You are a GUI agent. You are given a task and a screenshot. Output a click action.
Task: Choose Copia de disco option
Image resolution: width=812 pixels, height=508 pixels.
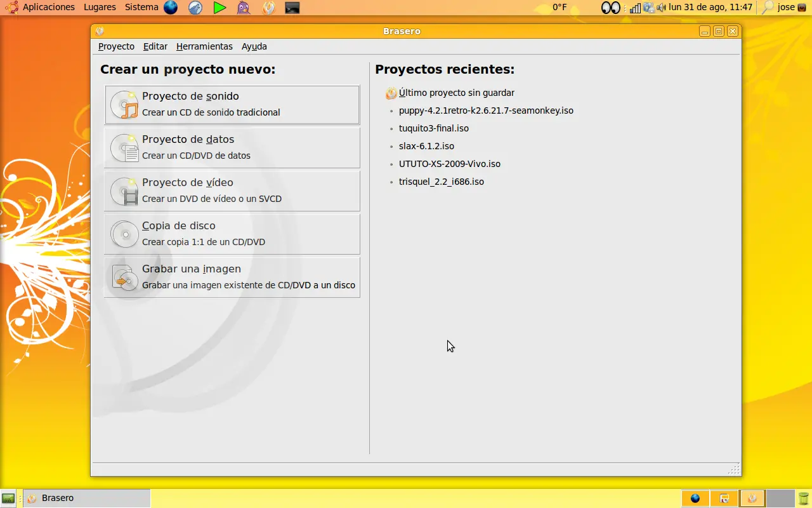pyautogui.click(x=232, y=234)
